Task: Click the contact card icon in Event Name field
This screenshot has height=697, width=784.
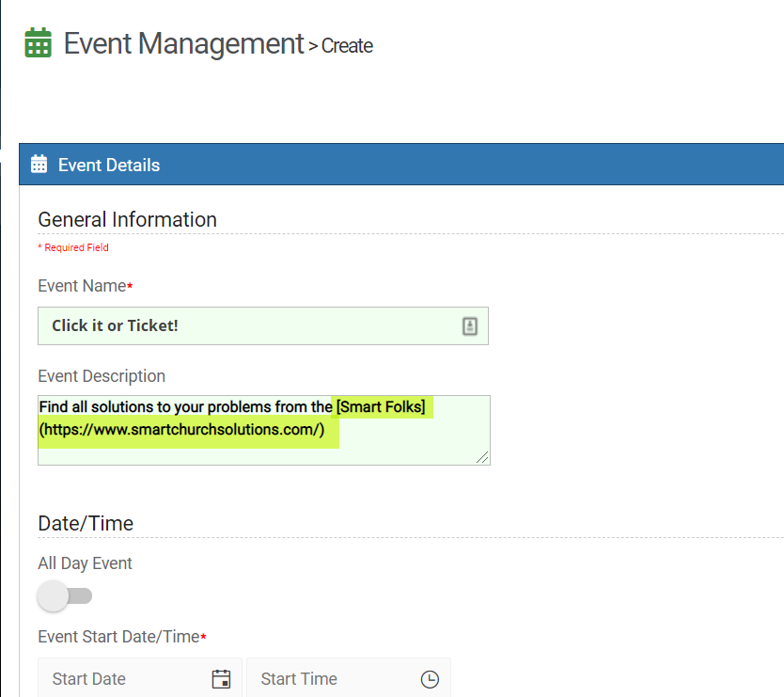Action: (x=470, y=326)
